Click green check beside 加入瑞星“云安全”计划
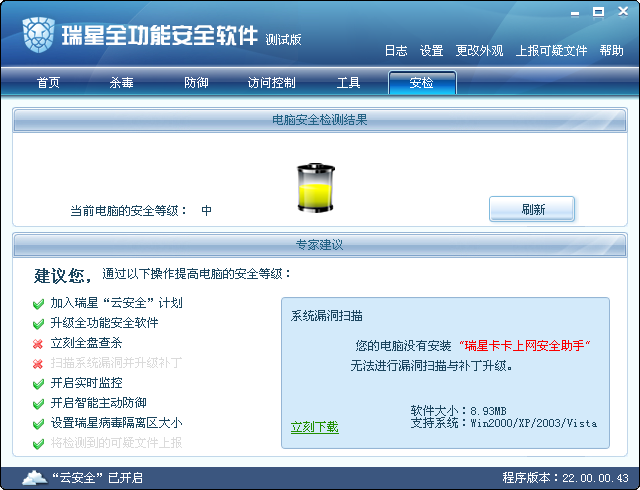The width and height of the screenshot is (640, 490). [x=38, y=304]
